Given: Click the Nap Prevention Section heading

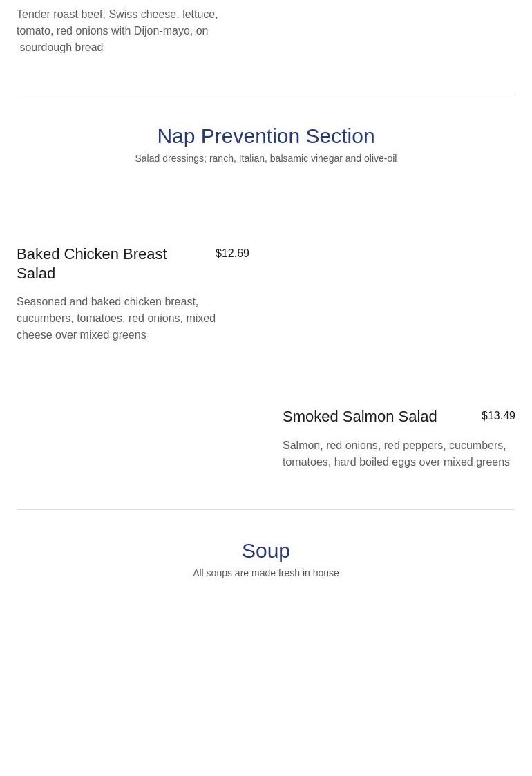Looking at the screenshot, I should coord(266,136).
